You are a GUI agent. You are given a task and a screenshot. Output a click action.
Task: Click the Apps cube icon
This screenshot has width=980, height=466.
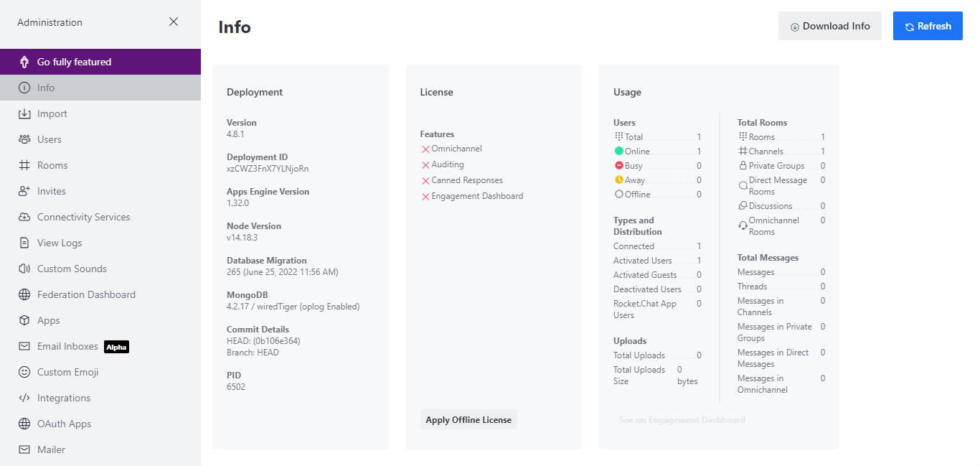[24, 320]
